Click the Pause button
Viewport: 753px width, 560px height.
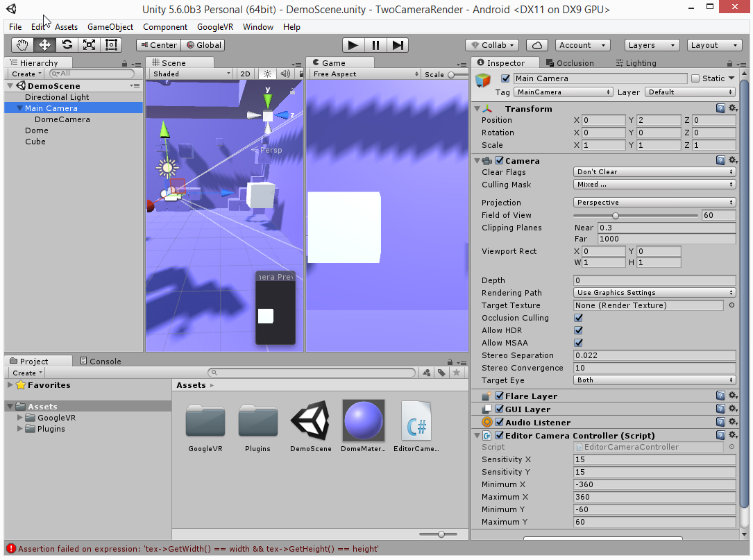pos(375,45)
